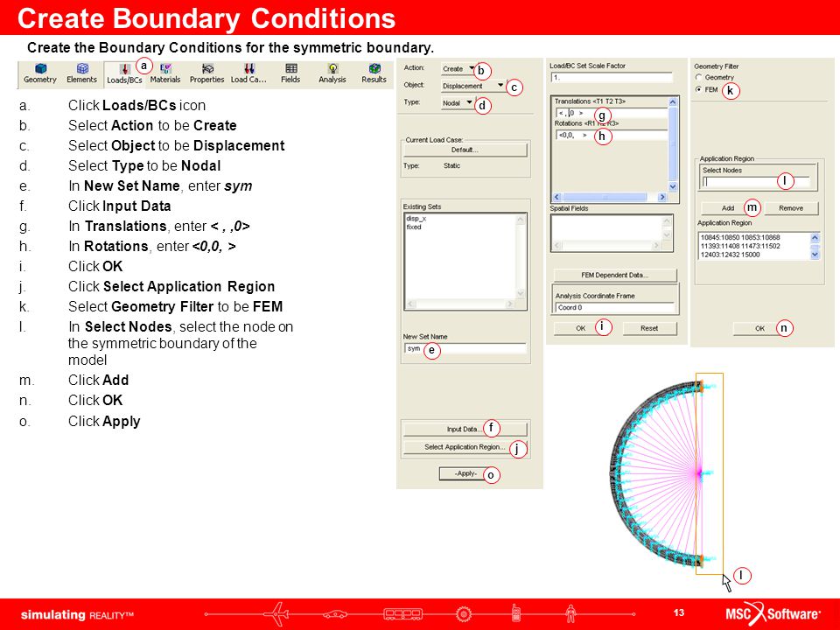The image size is (840, 630).
Task: Click the -Apply- button
Action: [465, 473]
